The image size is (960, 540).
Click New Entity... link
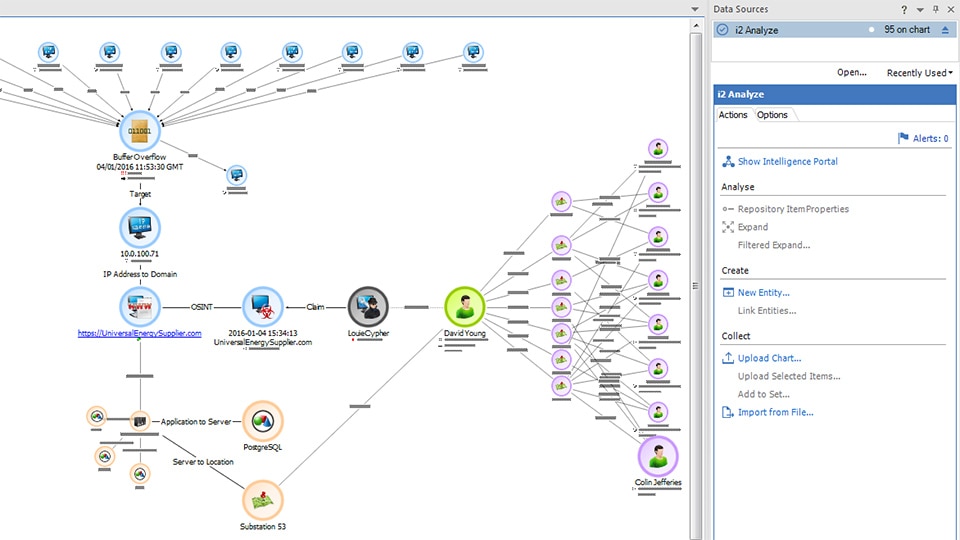[763, 293]
